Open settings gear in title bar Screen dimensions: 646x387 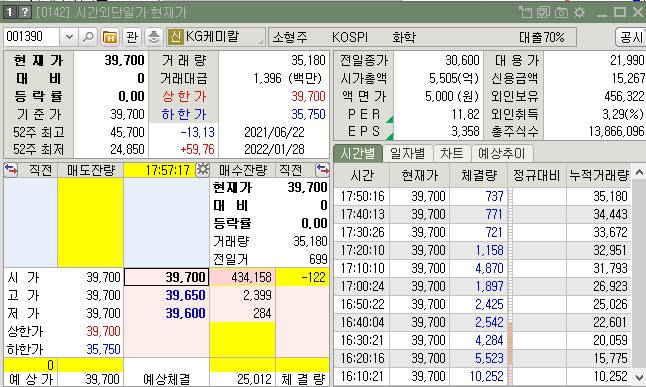click(580, 12)
